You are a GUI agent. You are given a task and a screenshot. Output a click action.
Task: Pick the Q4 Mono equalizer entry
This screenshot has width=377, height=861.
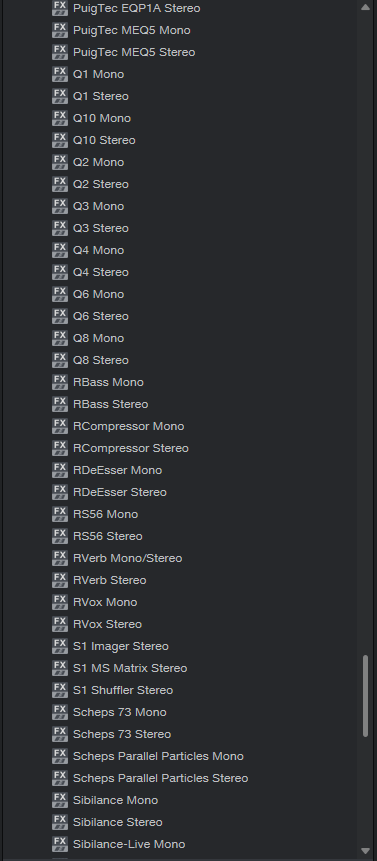pyautogui.click(x=98, y=250)
